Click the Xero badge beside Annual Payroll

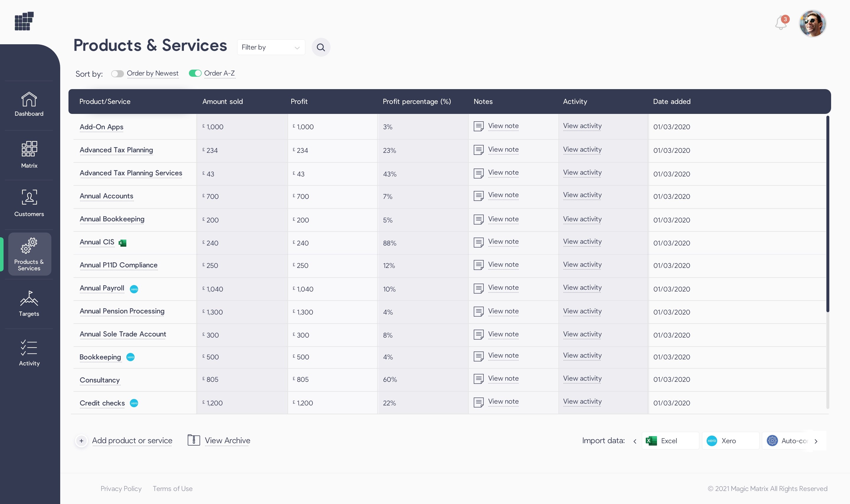(134, 289)
